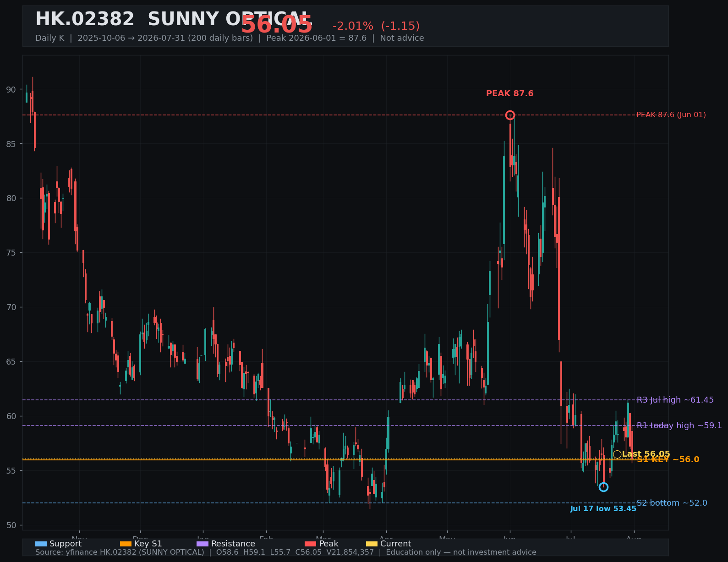Select the "HK.02382" ticker code in the title
728x562 pixels.
pyautogui.click(x=85, y=20)
